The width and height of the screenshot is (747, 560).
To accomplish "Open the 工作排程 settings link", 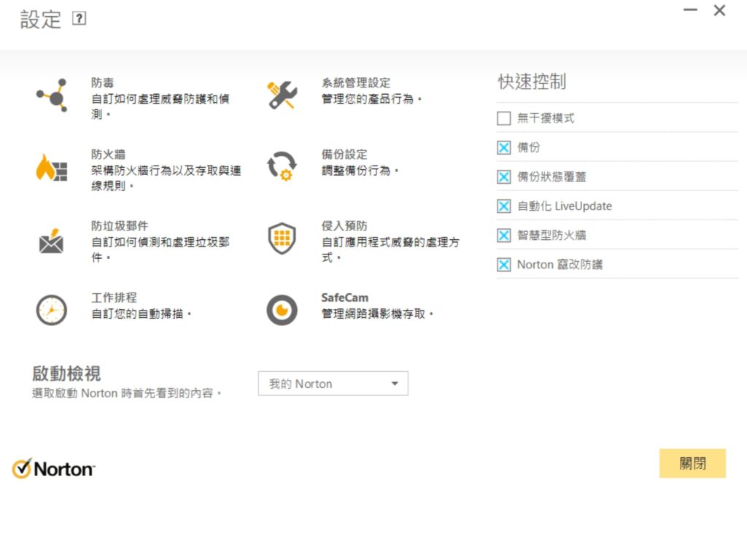I will coord(114,297).
